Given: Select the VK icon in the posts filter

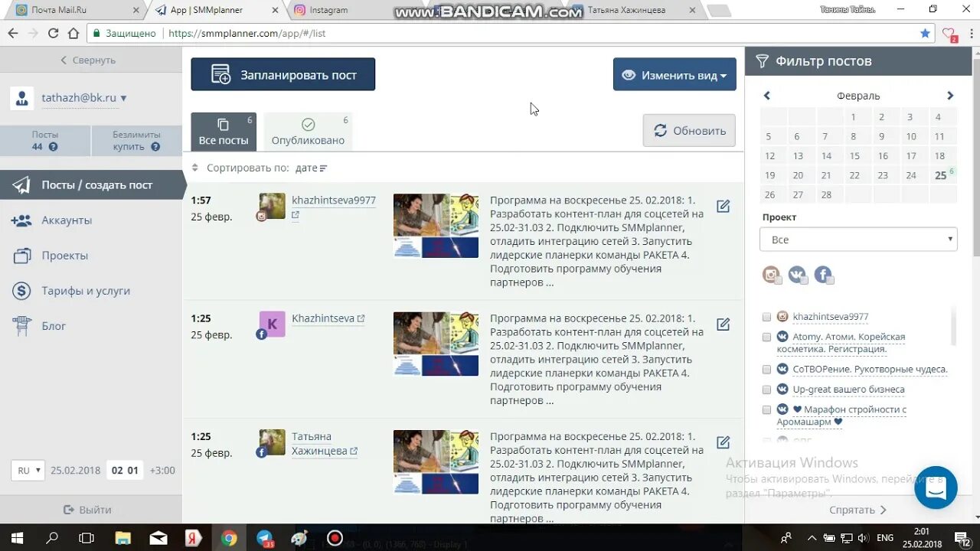Looking at the screenshot, I should pyautogui.click(x=798, y=274).
